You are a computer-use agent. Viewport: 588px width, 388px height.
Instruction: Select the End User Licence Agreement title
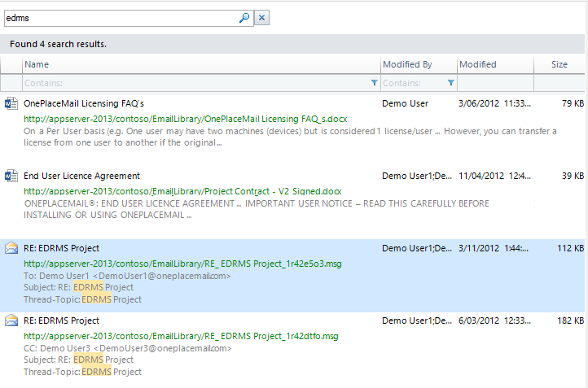click(81, 176)
